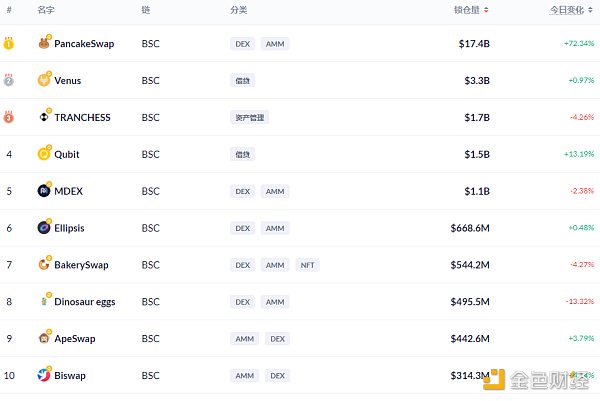Select the 资产管理 tag on TRANCHESS
Viewport: 600px width, 401px height.
tap(249, 117)
